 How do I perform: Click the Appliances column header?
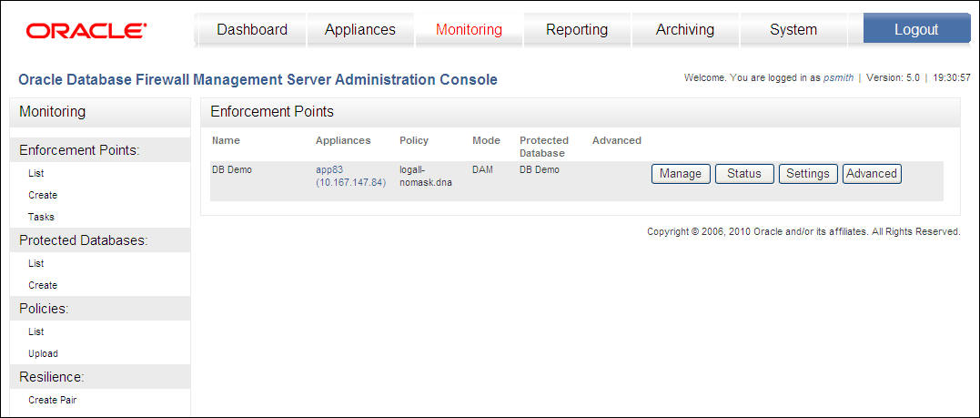(343, 141)
